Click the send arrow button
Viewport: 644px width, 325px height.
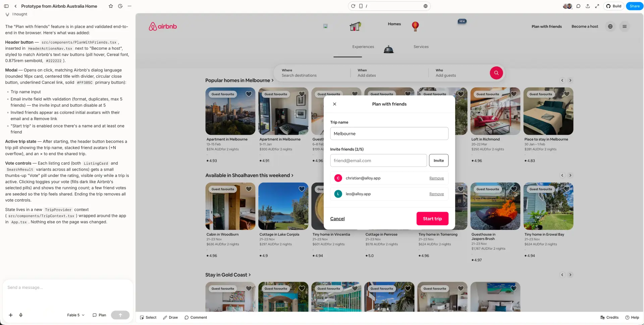(x=120, y=315)
